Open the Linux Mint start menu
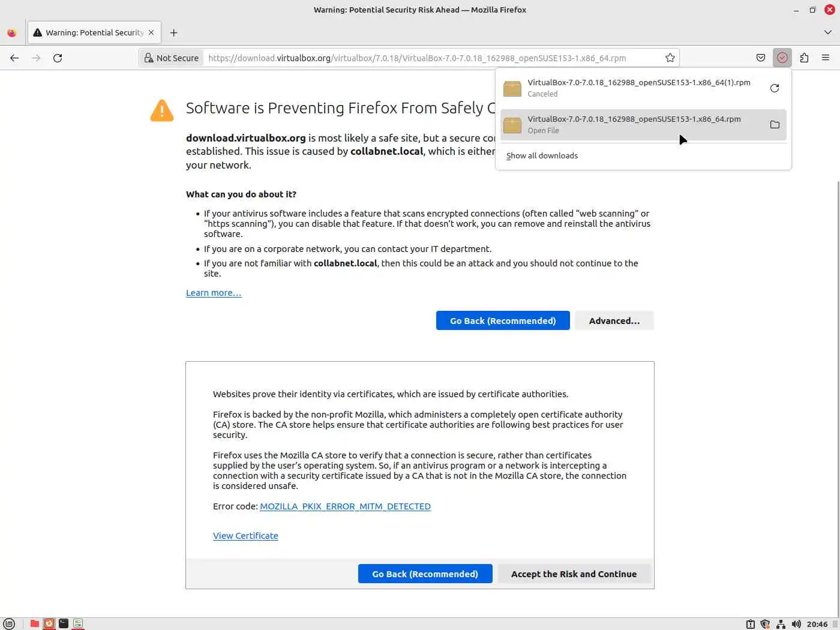The image size is (840, 630). click(x=9, y=624)
